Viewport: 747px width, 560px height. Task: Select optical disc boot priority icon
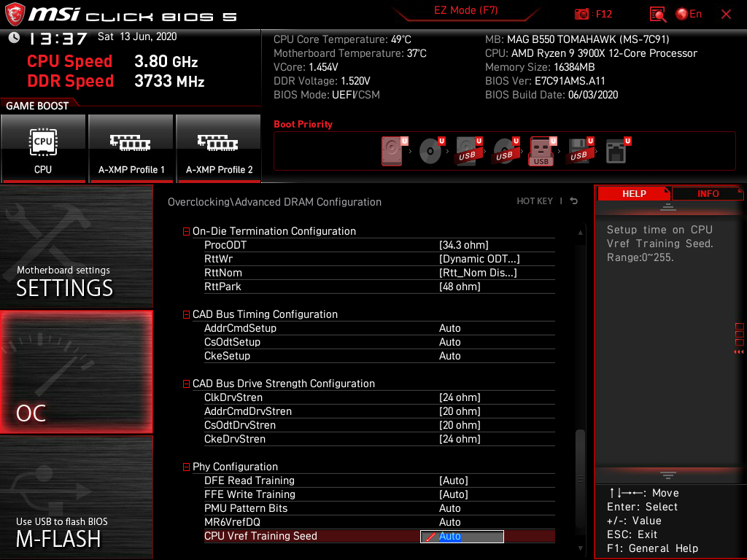(x=432, y=151)
